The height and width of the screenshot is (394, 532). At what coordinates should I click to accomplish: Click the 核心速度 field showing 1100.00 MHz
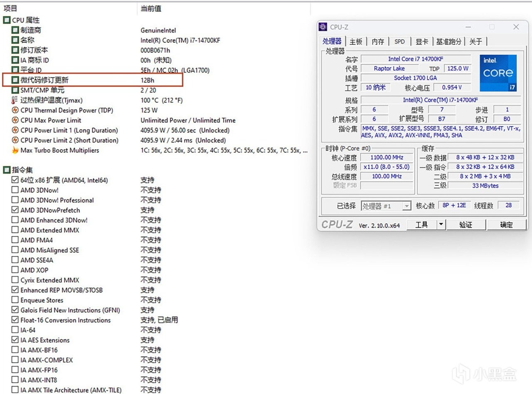tap(387, 157)
